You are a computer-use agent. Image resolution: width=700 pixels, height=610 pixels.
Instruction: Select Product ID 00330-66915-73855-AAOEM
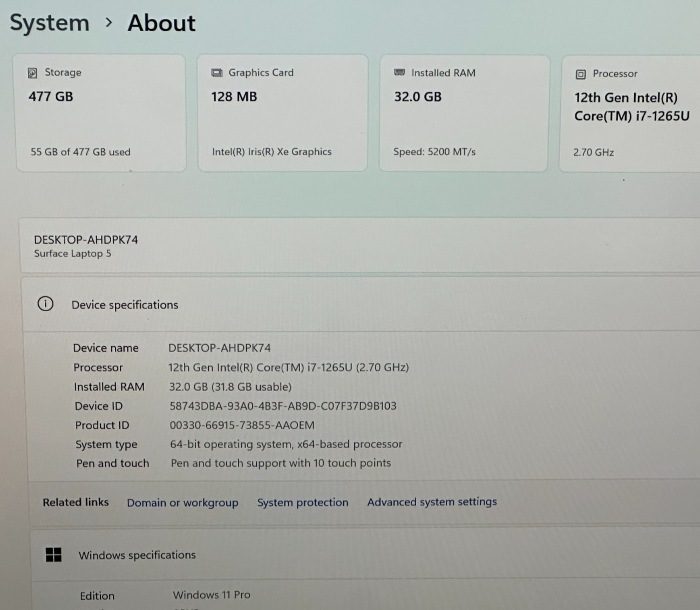coord(242,425)
